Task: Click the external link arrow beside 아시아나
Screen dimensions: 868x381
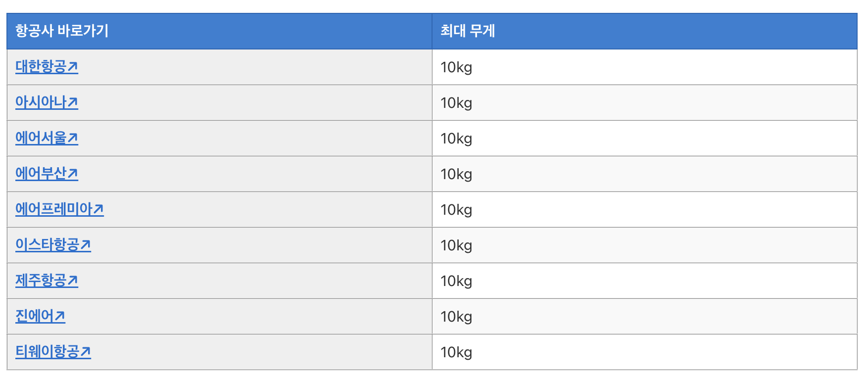Action: (x=73, y=101)
